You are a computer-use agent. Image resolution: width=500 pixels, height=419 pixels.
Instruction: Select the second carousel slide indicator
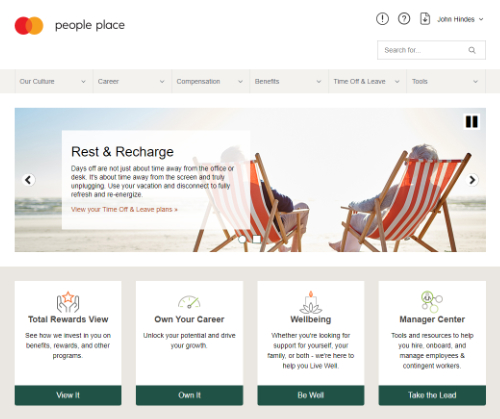(257, 239)
